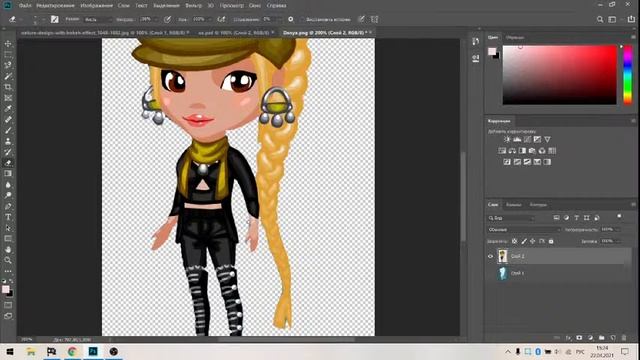The image size is (640, 360).
Task: Select the Eraser tool in toolbar
Action: coord(8,163)
